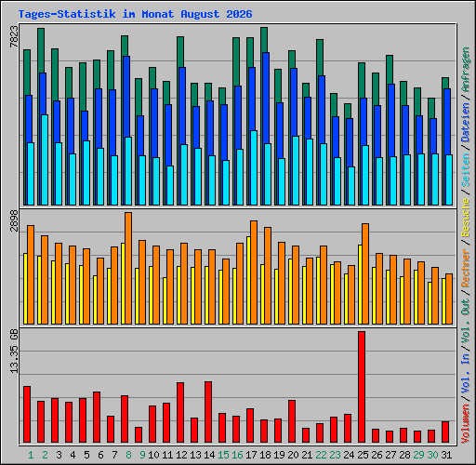Viewport: 476px width, 465px height.
Task: Click day label 19 on the axis
Action: pyautogui.click(x=279, y=455)
